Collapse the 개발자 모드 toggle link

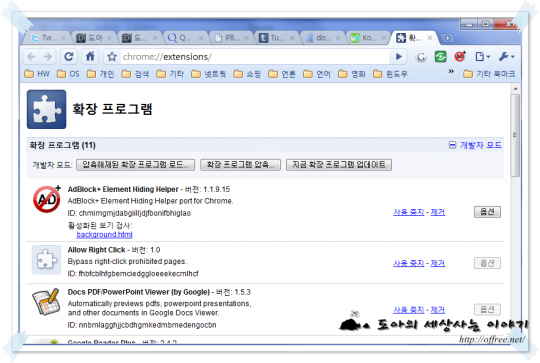coord(475,145)
